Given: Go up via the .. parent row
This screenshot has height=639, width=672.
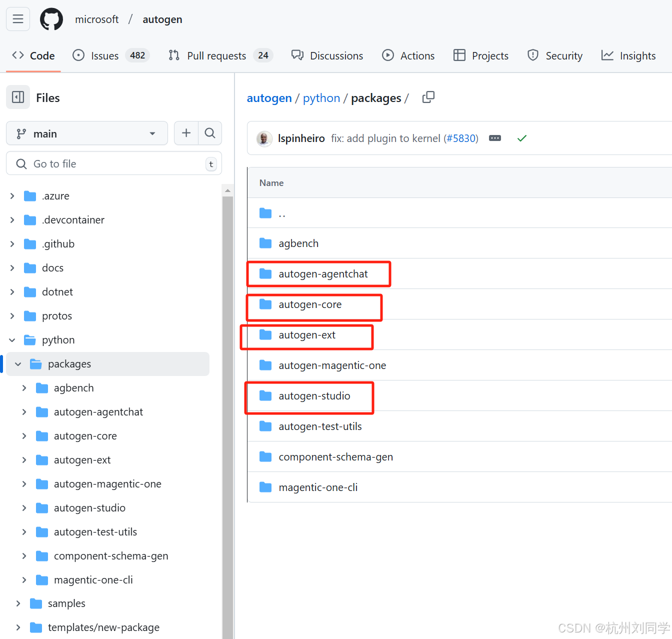Looking at the screenshot, I should point(459,213).
